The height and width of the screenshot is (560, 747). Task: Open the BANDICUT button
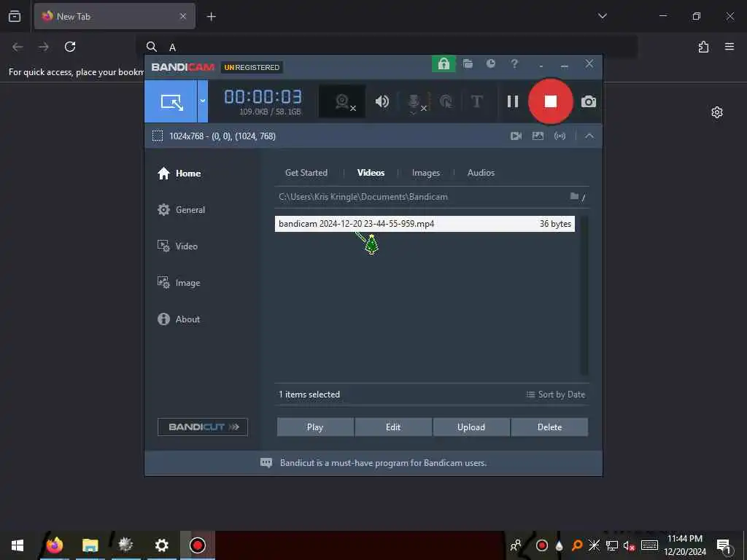(x=203, y=427)
